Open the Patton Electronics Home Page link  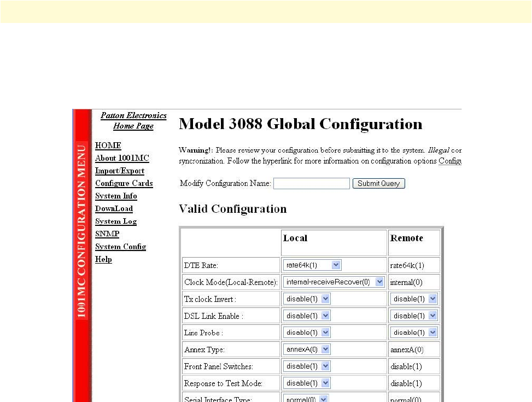coord(133,120)
